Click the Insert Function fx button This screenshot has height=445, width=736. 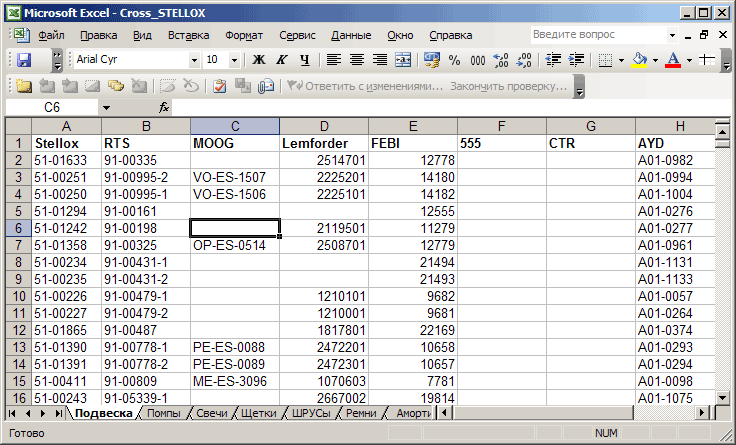(x=164, y=108)
